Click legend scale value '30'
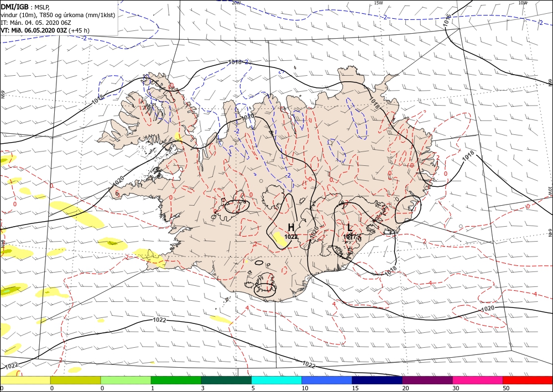 [456, 388]
